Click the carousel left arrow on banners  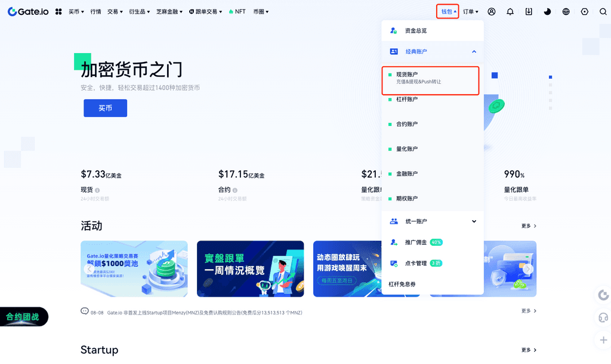[88, 269]
